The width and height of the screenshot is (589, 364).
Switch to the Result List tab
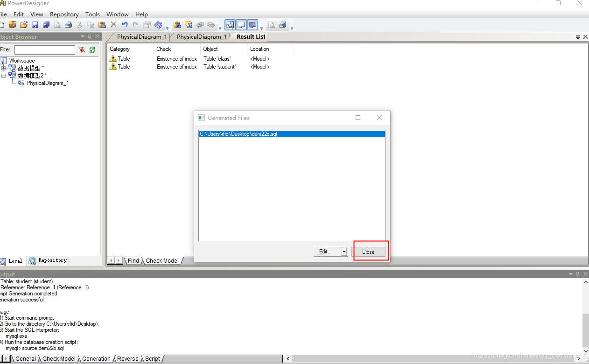point(251,37)
